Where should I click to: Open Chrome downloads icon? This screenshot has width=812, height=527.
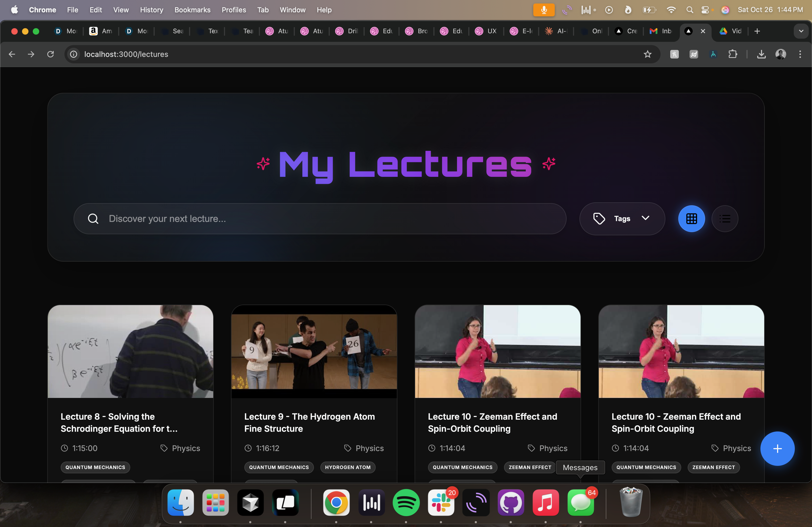[761, 54]
